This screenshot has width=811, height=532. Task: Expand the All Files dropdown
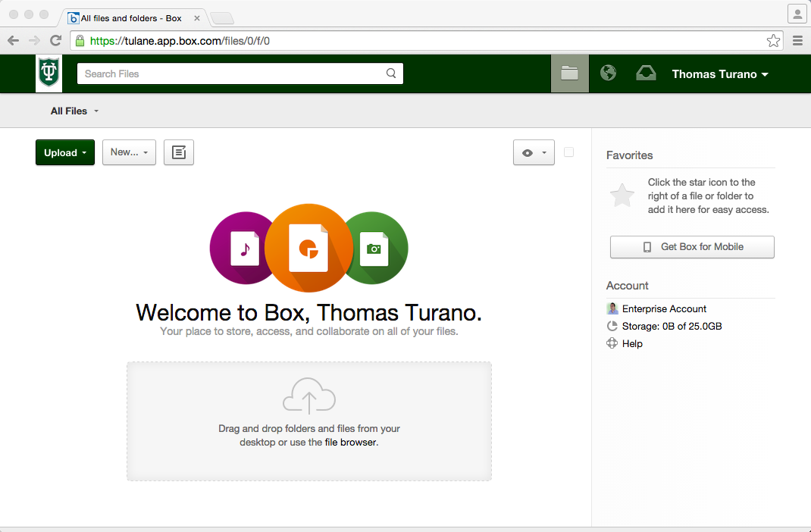pos(74,111)
